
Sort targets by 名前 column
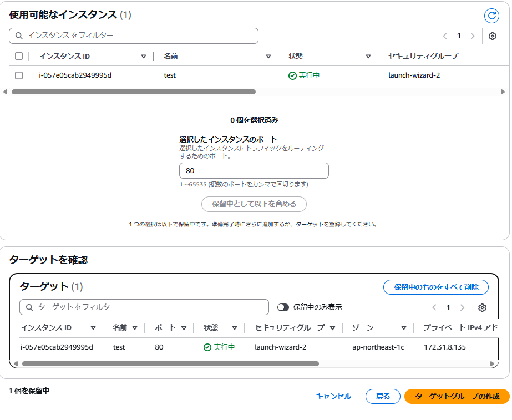(x=135, y=328)
